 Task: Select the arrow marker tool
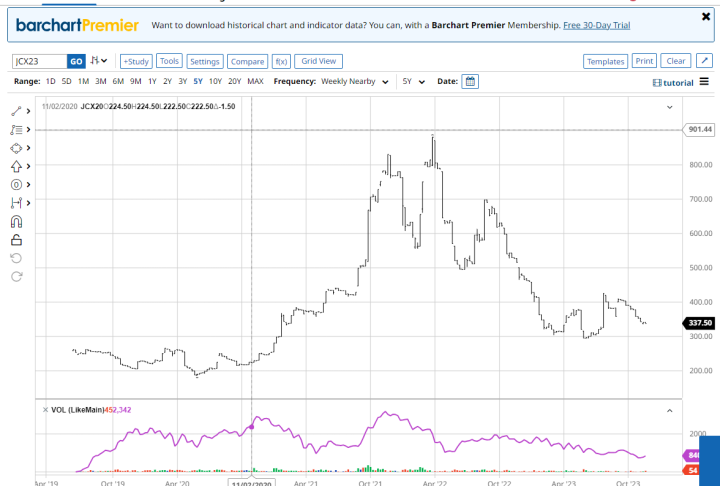(x=16, y=166)
